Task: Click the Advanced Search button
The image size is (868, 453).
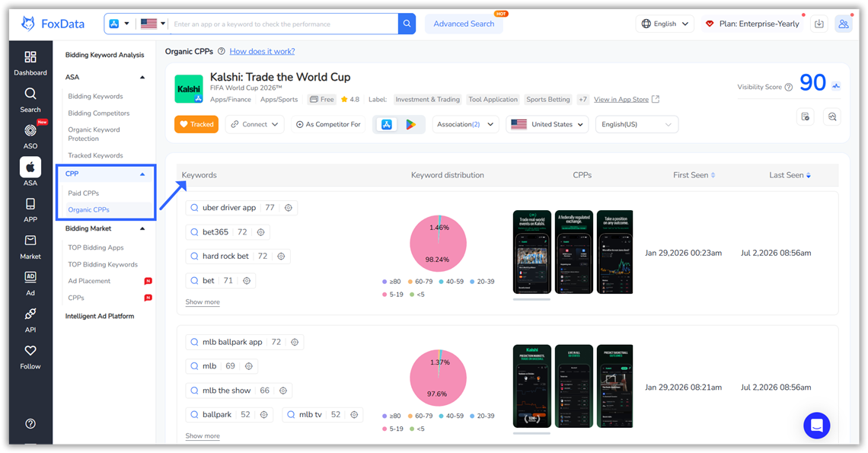Action: tap(464, 24)
